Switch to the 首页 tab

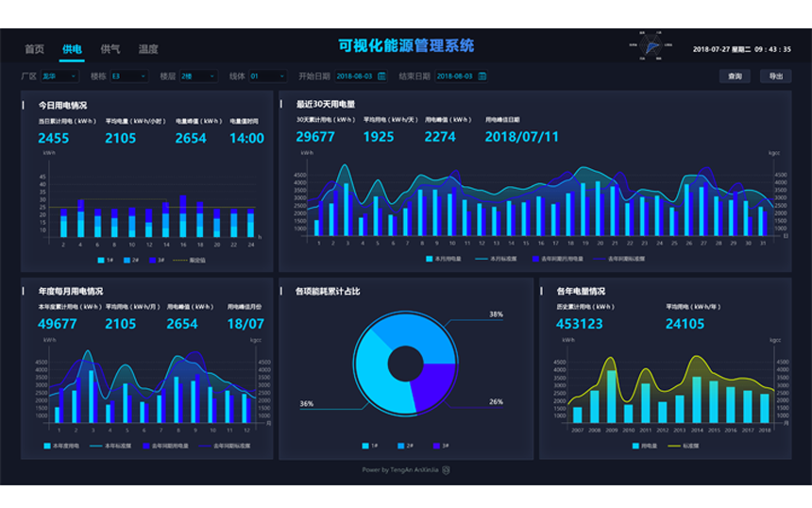pos(34,49)
